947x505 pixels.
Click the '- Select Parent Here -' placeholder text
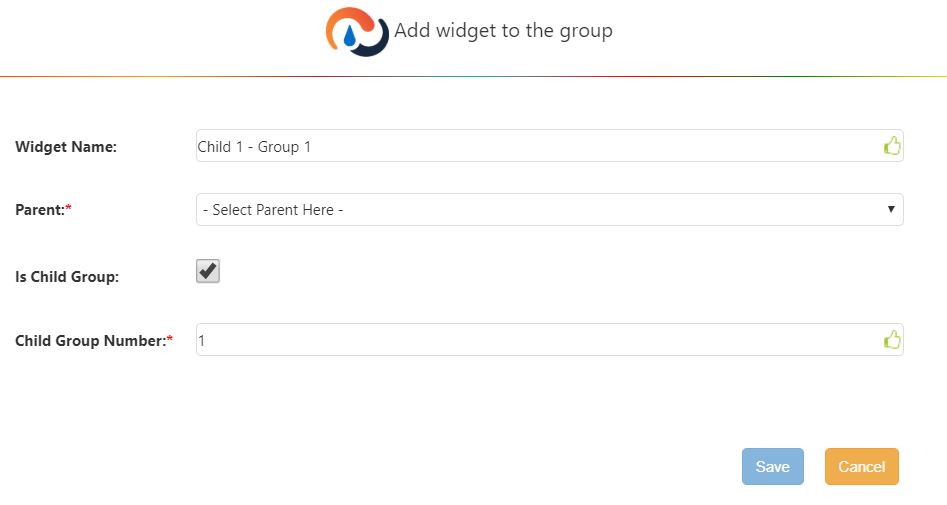pos(273,210)
